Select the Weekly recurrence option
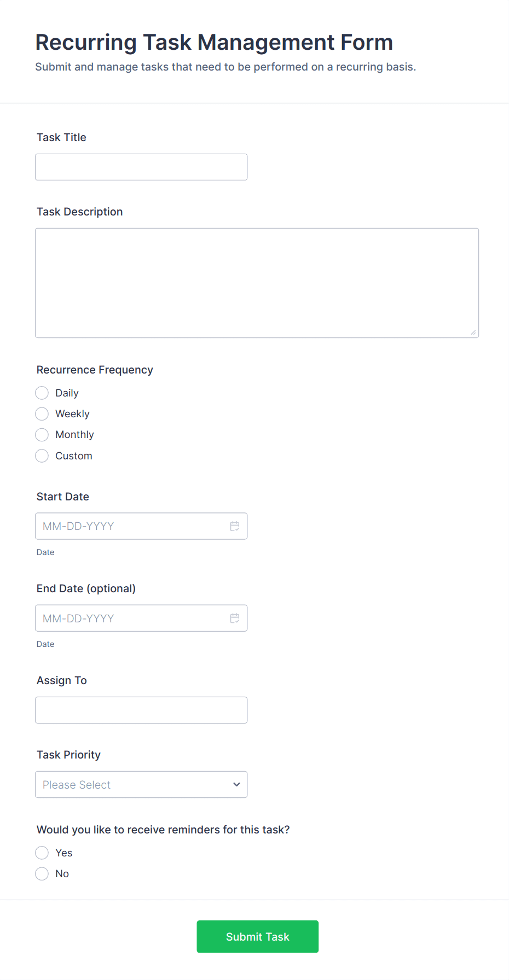This screenshot has width=509, height=980. [x=42, y=414]
